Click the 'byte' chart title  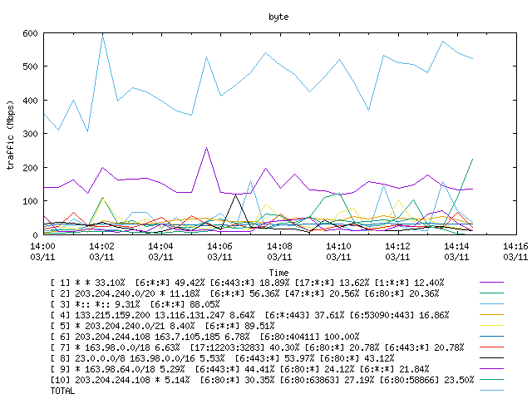coord(278,17)
